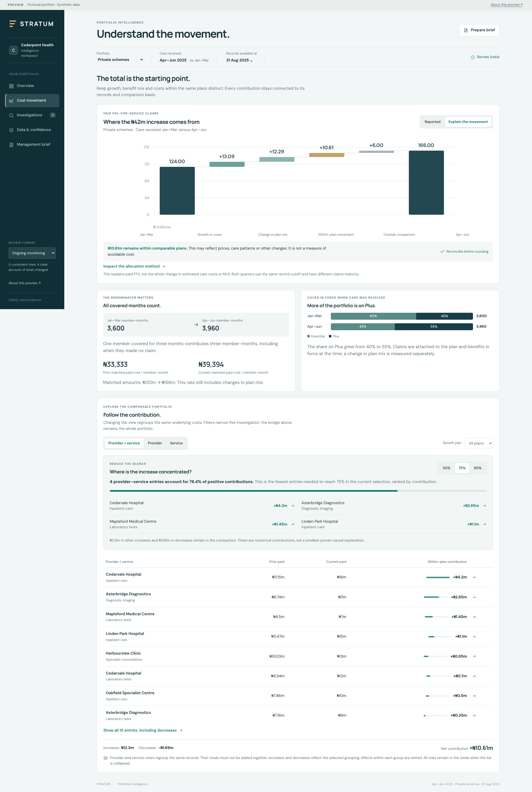This screenshot has height=792, width=532.
Task: Expand the Records available at date dropdown
Action: 240,60
